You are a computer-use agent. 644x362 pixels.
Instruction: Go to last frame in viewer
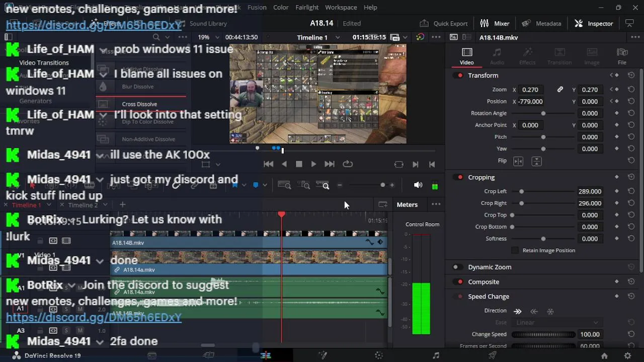click(x=329, y=164)
